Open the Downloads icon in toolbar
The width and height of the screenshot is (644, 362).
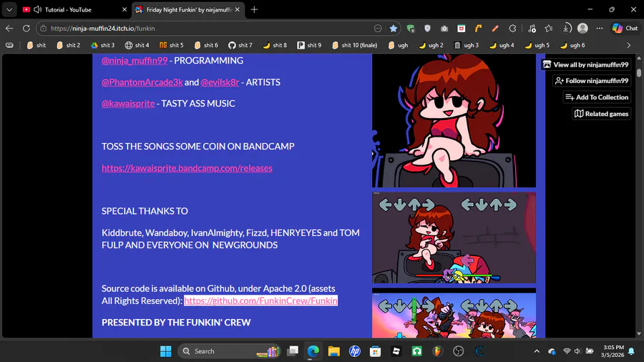(566, 29)
